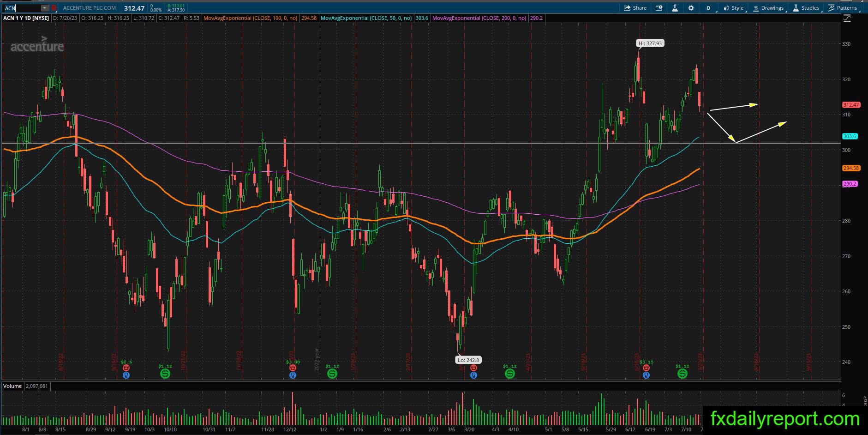Open the Studies menu
Screen dimensions: 868x435
click(806, 8)
